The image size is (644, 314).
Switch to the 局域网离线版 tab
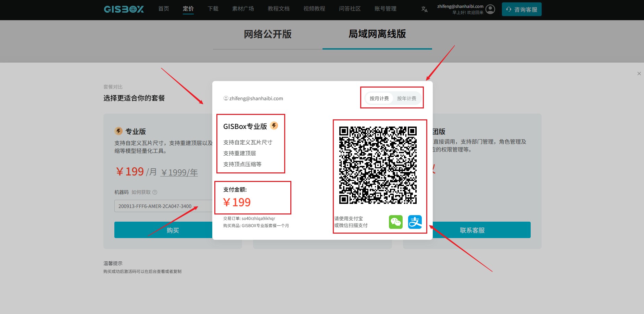point(377,34)
